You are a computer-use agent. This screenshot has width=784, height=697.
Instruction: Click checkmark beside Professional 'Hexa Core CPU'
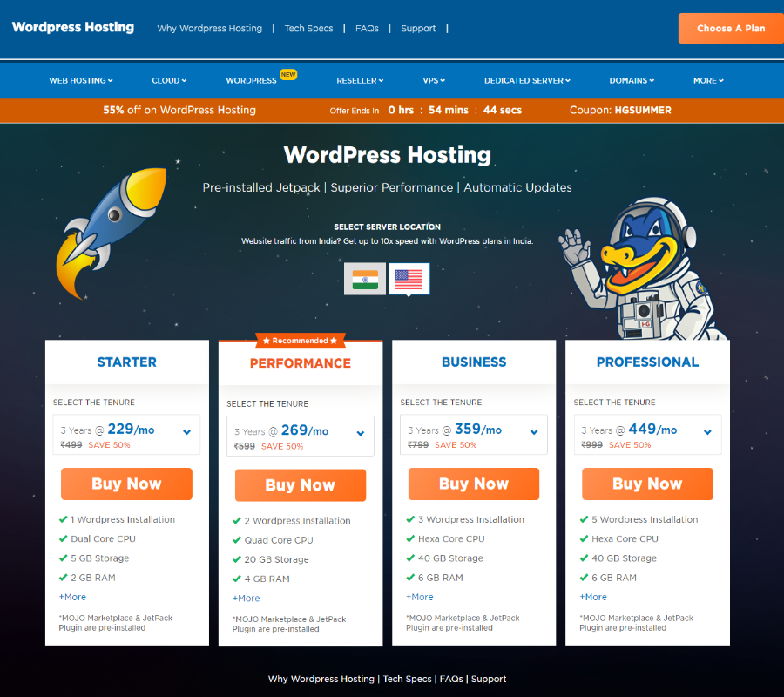click(x=584, y=538)
